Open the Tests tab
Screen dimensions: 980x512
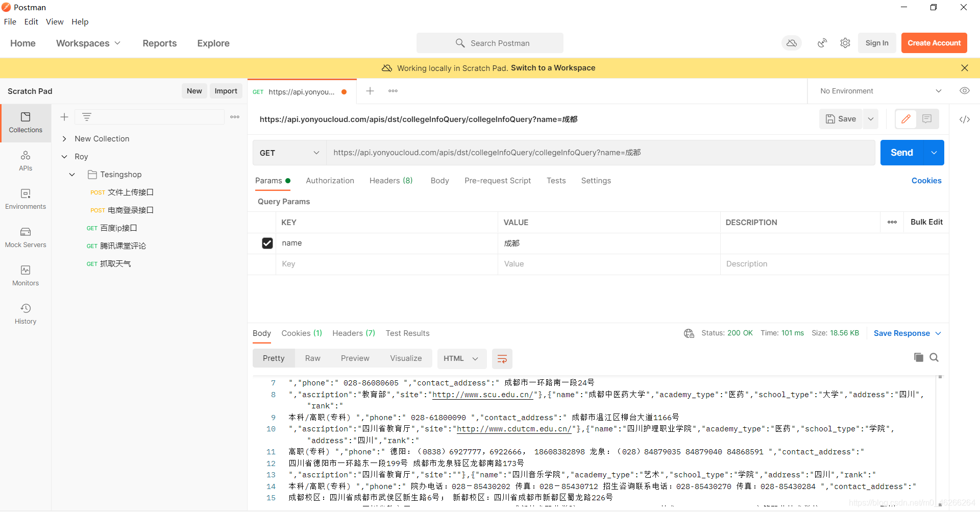[x=556, y=181]
